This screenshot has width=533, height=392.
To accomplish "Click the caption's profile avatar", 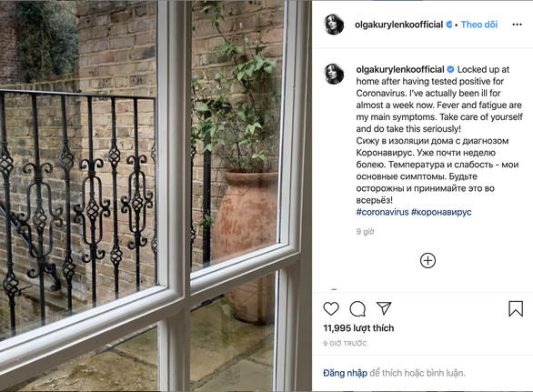I will click(x=334, y=74).
